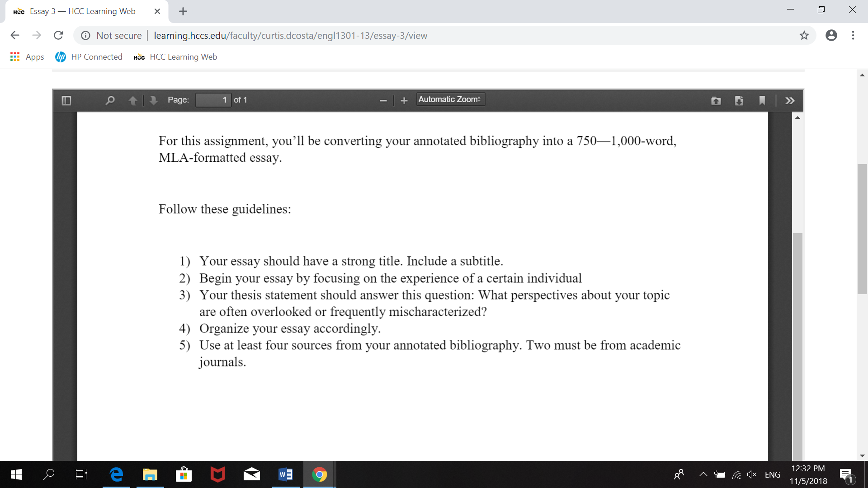This screenshot has width=868, height=488.
Task: Bookmark this page in Chrome
Action: point(804,35)
